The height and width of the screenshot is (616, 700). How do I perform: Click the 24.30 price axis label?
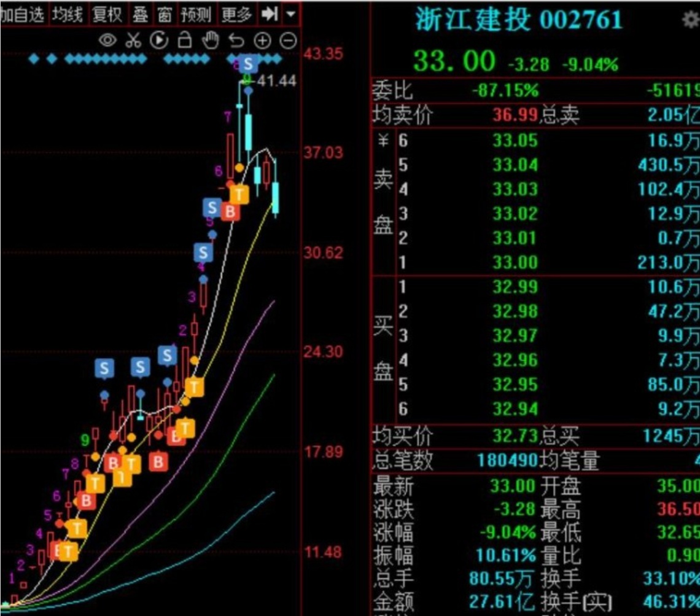pyautogui.click(x=323, y=352)
